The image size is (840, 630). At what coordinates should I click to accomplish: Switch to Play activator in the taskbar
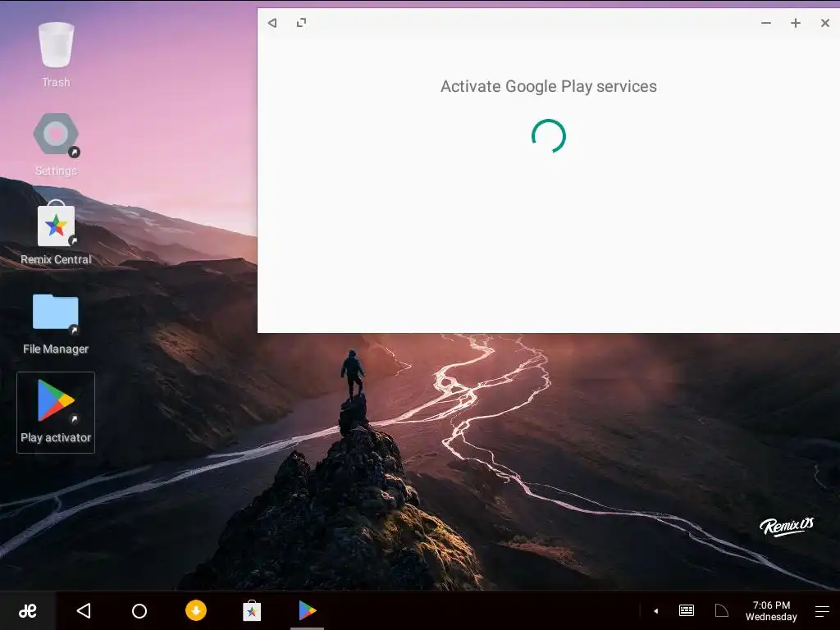308,610
